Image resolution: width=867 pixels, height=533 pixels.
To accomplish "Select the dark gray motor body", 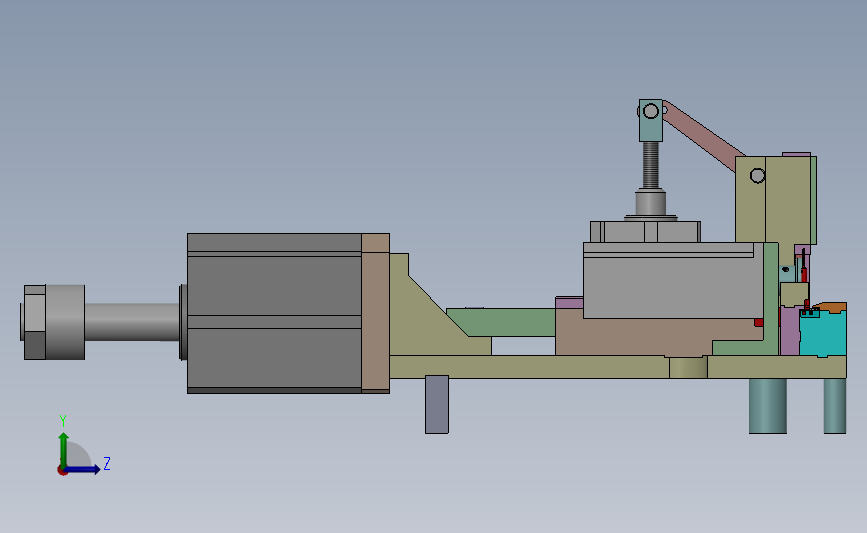I will click(275, 313).
